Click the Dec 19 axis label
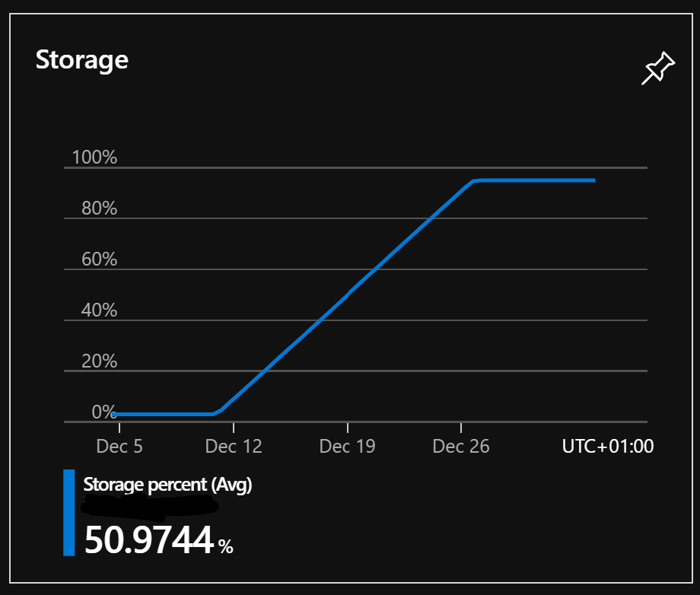Viewport: 700px width, 595px height. coord(346,447)
